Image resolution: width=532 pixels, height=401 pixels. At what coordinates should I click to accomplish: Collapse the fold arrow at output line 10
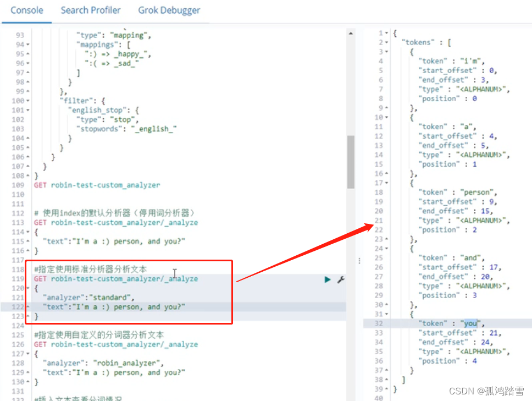(x=386, y=117)
